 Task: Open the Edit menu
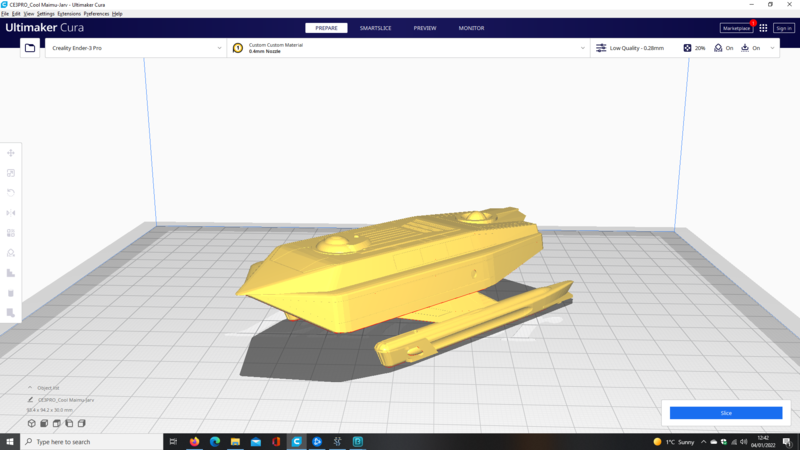(16, 14)
